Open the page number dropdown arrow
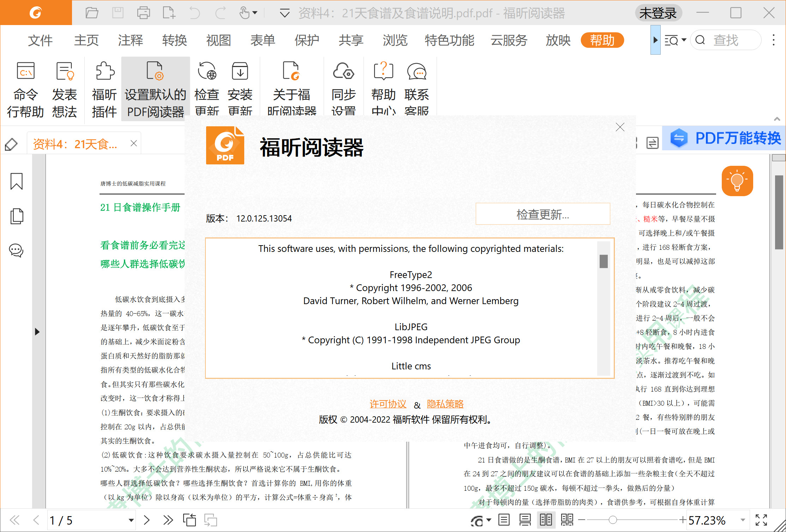The image size is (786, 532). (x=131, y=520)
